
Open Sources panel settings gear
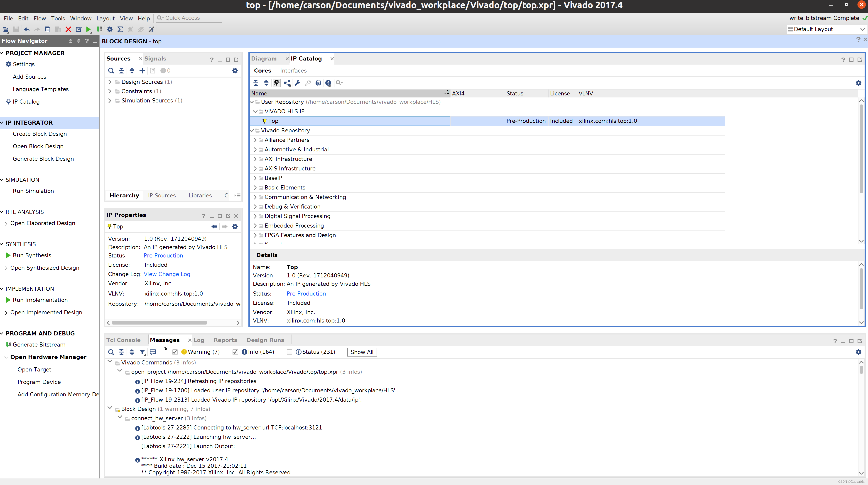(235, 71)
